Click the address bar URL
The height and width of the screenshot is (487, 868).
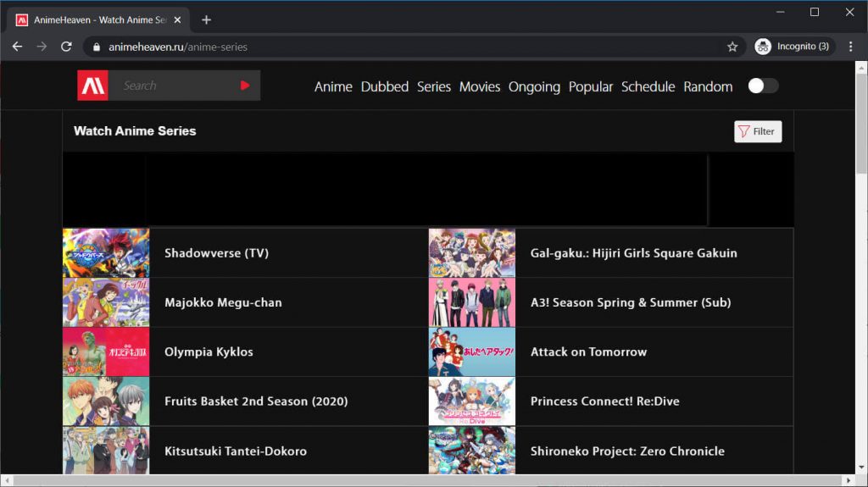tap(178, 47)
